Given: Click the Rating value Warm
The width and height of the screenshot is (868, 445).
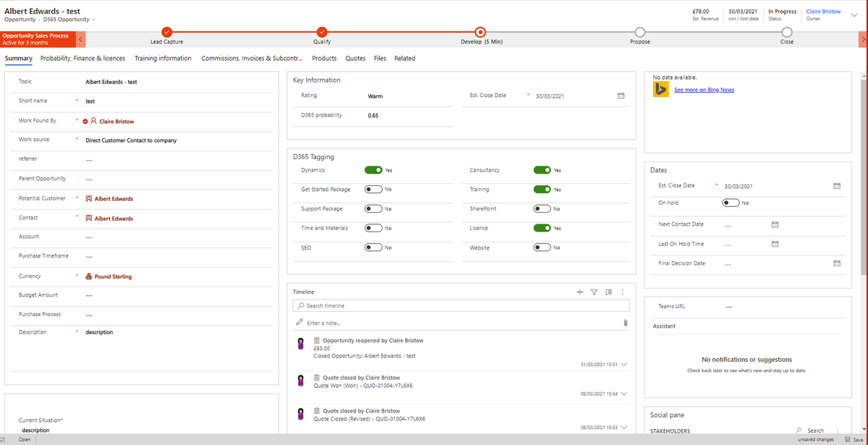Looking at the screenshot, I should pyautogui.click(x=375, y=96).
